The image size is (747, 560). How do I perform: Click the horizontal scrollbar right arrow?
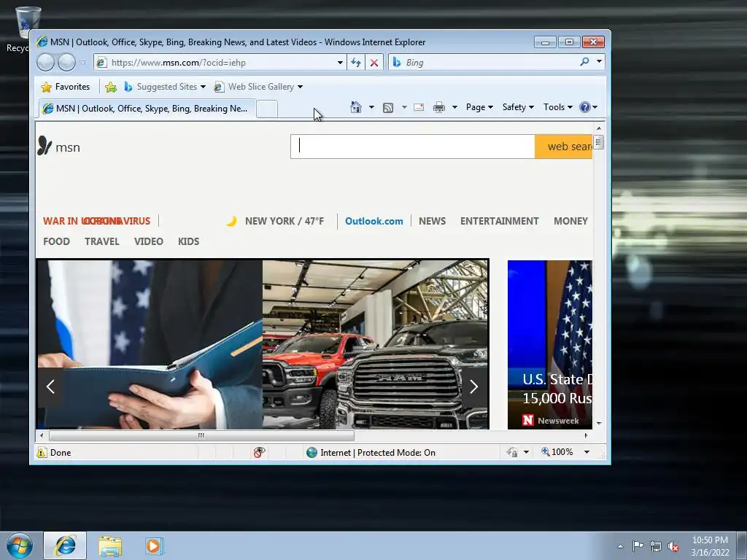(x=586, y=435)
